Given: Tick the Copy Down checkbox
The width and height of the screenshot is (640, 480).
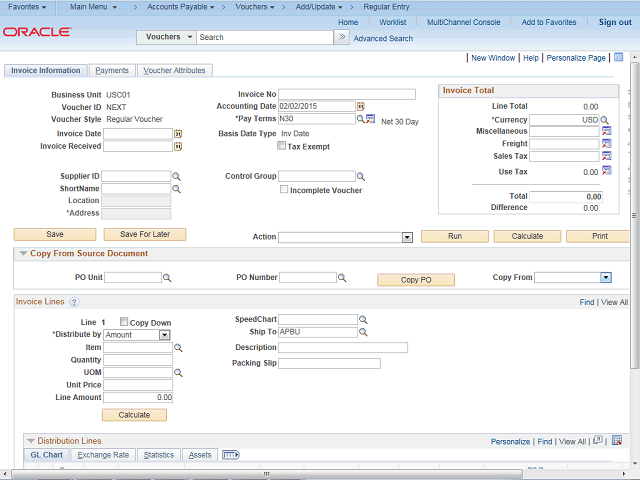Looking at the screenshot, I should click(x=124, y=322).
